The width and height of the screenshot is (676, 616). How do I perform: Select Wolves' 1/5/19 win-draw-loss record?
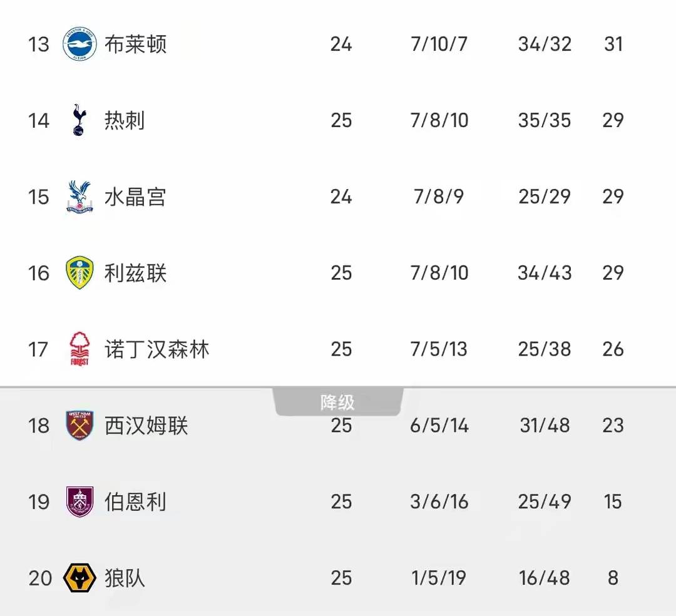coord(439,578)
